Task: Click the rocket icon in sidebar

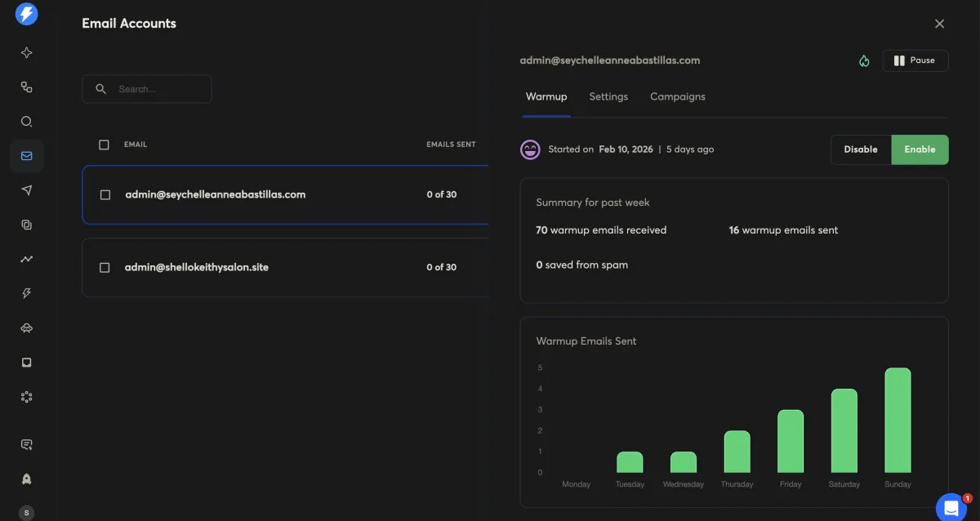Action: pos(27,479)
